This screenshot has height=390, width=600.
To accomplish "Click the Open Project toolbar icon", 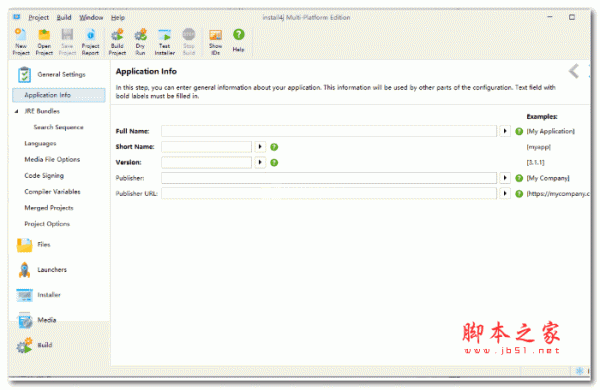I will click(44, 42).
